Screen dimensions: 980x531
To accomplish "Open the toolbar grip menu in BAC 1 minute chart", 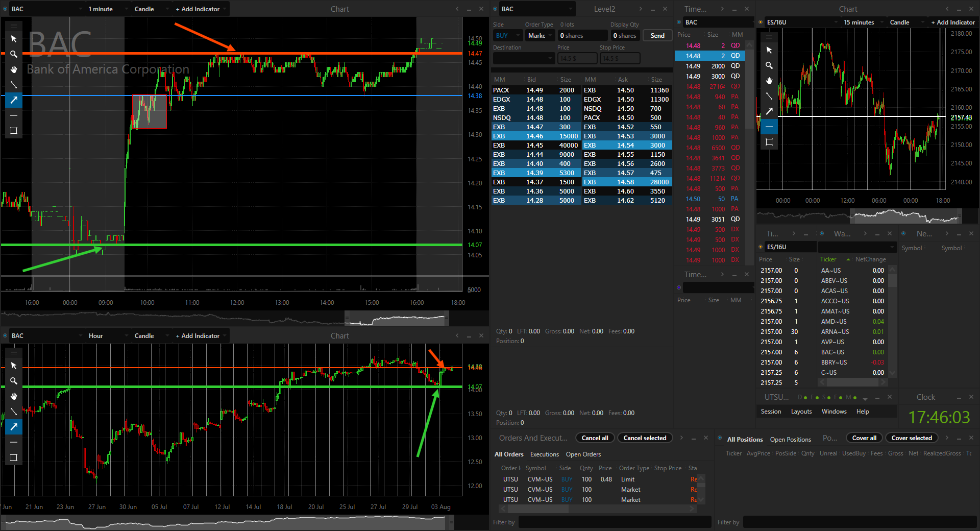I will point(14,25).
